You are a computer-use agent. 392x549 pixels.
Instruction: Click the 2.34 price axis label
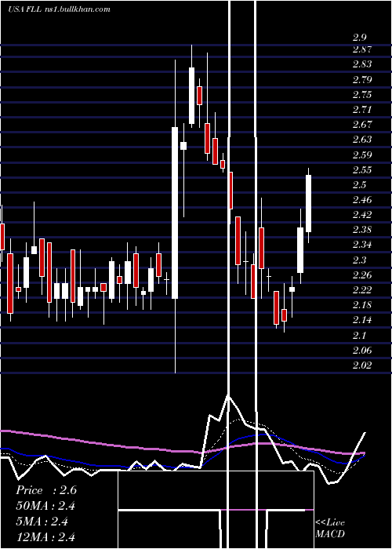[362, 245]
